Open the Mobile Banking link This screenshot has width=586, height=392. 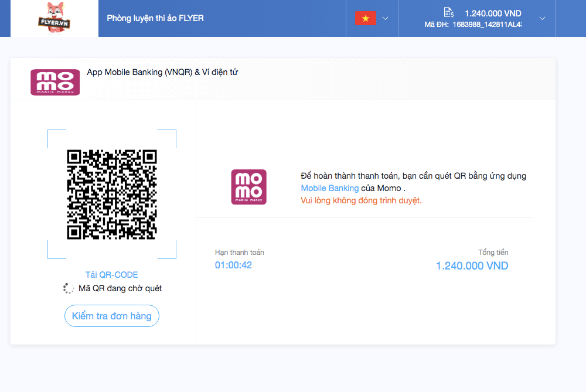click(x=329, y=188)
